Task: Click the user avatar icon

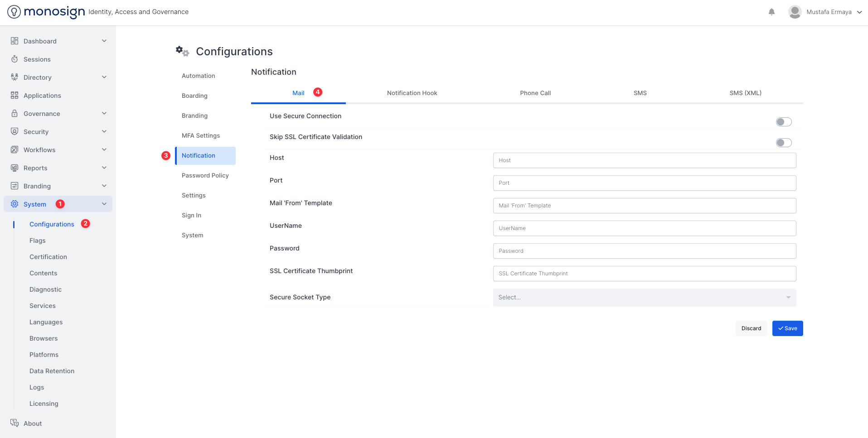Action: 795,12
